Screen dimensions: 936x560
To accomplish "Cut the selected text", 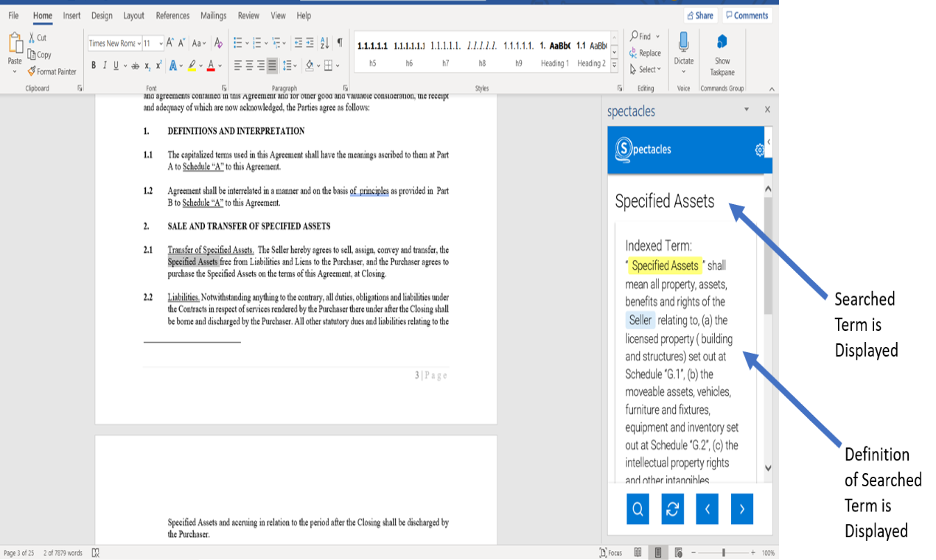I will [38, 38].
